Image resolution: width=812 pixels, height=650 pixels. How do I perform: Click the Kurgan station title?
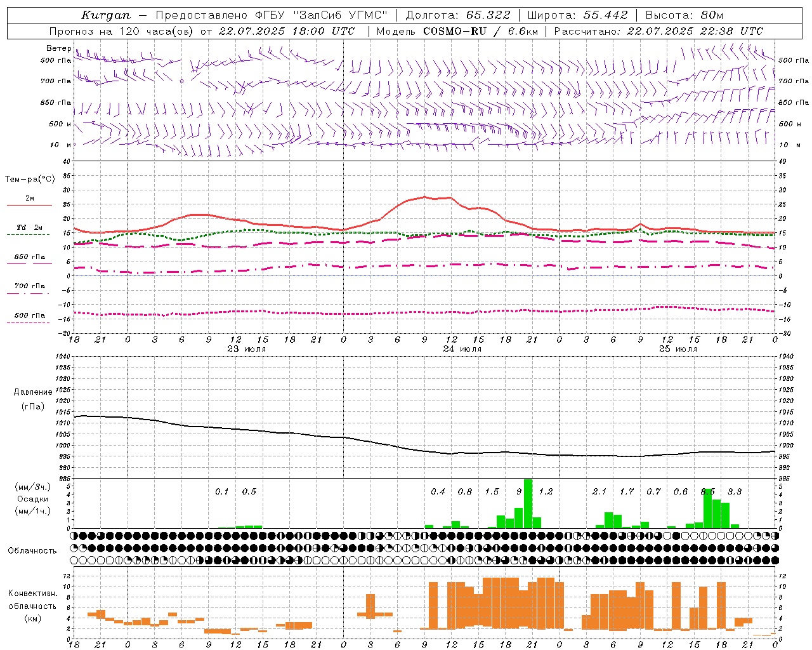coord(105,16)
